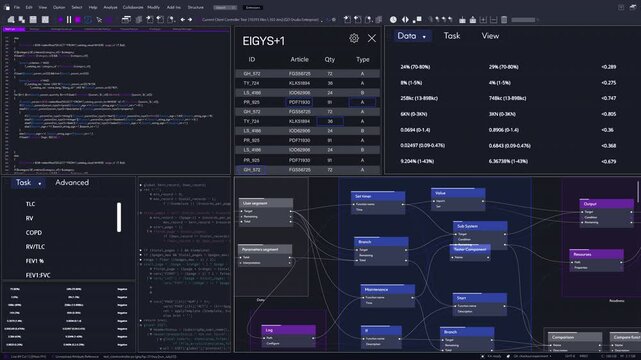Click the stacked layers icon in toolbar

point(139,20)
